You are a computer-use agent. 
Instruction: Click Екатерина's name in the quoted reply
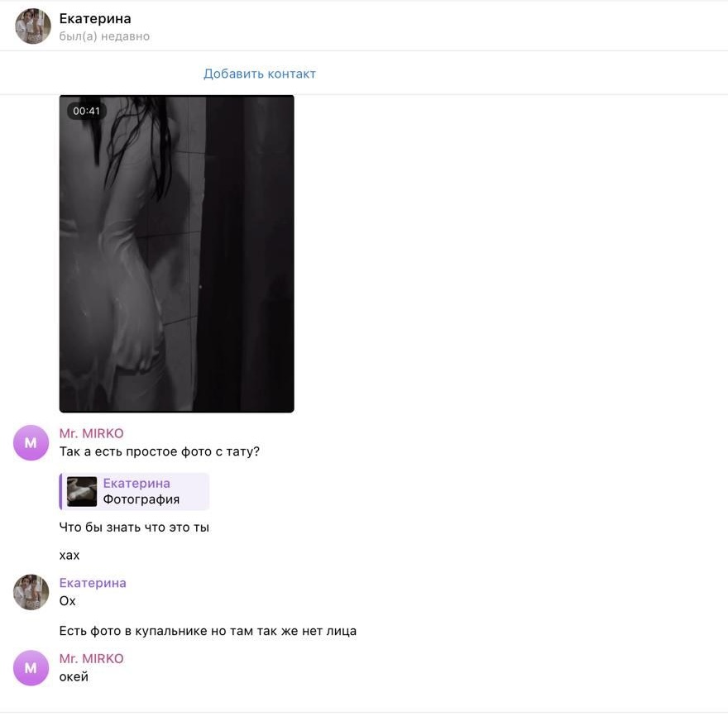[136, 484]
